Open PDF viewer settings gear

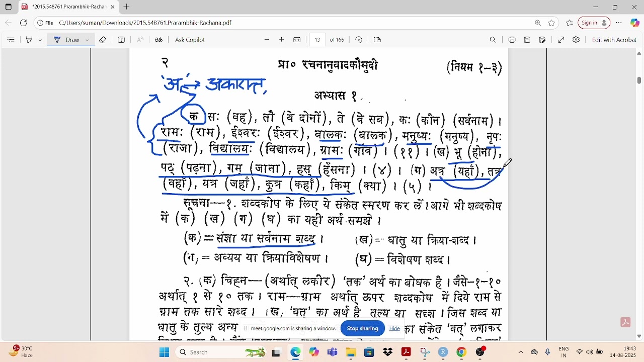pyautogui.click(x=576, y=40)
